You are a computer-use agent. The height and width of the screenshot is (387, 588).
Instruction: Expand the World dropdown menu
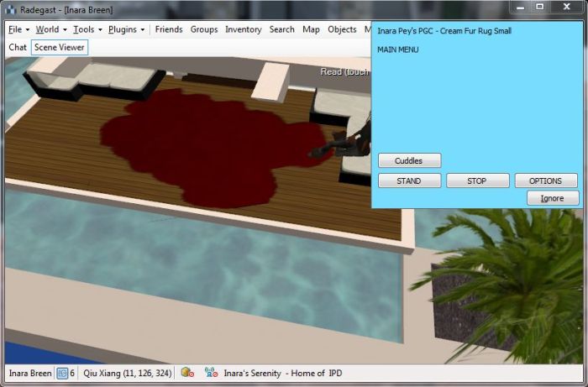50,29
